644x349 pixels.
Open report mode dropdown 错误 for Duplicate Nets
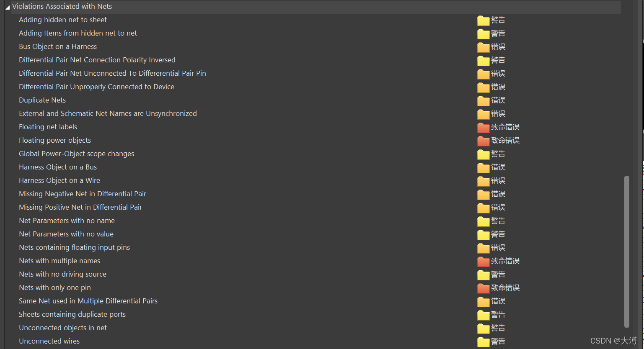pyautogui.click(x=498, y=100)
